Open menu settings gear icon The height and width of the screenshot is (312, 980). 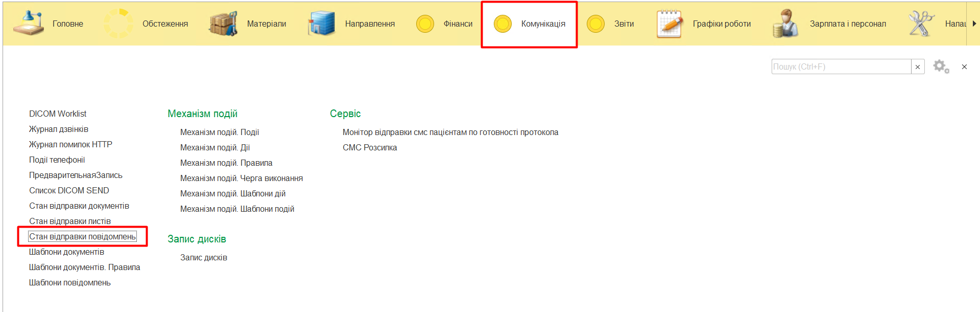tap(941, 66)
